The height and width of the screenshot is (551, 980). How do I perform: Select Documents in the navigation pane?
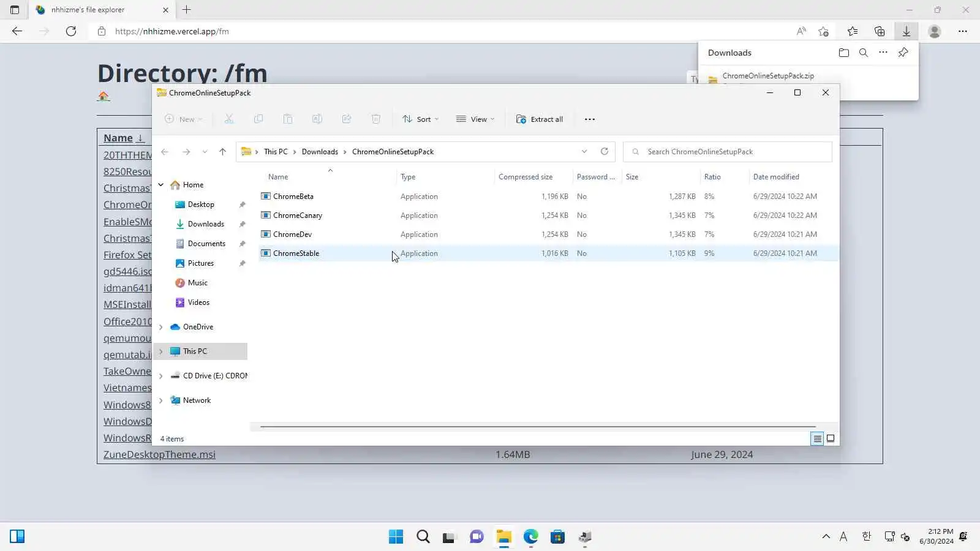(x=207, y=244)
